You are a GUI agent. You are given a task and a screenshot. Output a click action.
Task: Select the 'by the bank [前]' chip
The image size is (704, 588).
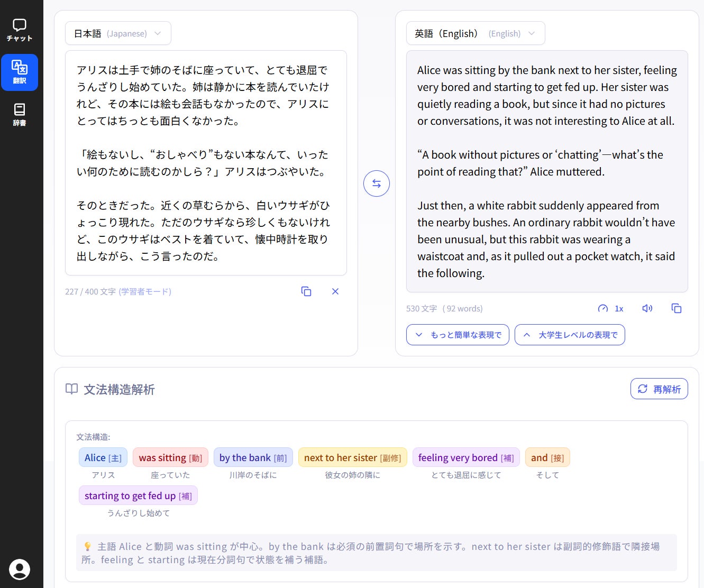[x=253, y=458]
